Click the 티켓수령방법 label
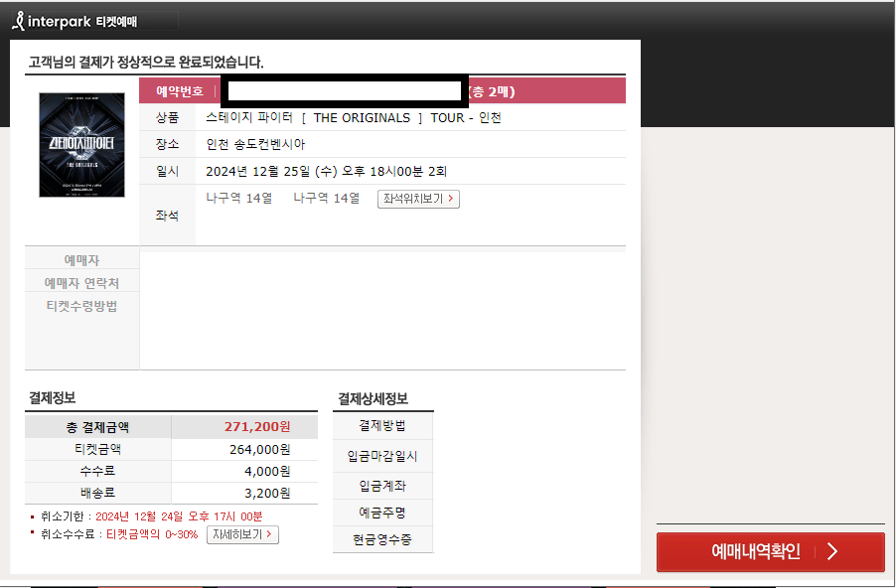This screenshot has width=896, height=588. [81, 306]
